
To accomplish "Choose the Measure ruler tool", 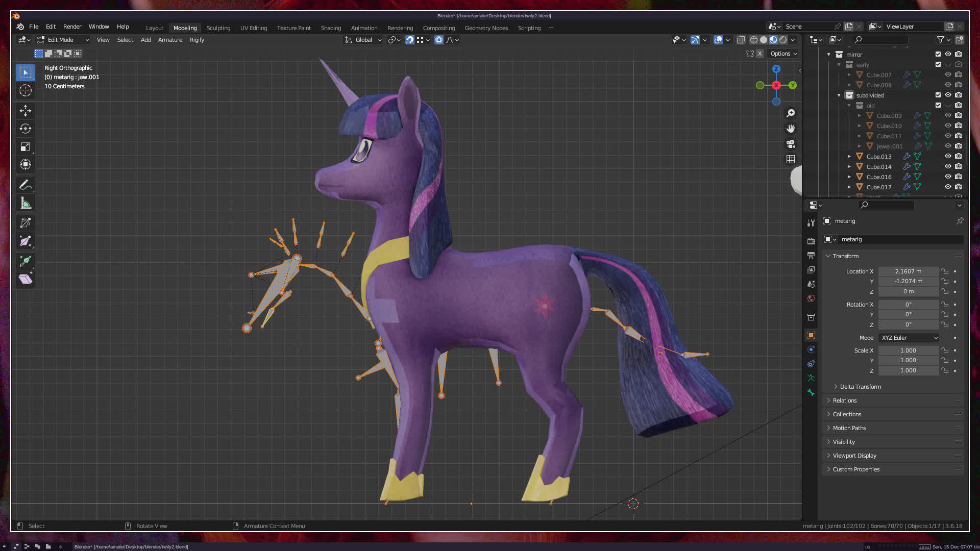I will tap(25, 204).
